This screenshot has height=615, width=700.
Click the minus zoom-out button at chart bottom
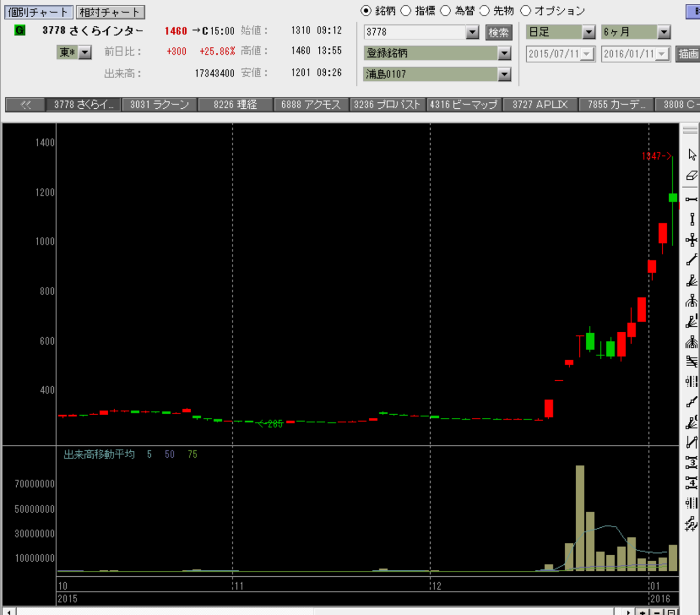656,612
